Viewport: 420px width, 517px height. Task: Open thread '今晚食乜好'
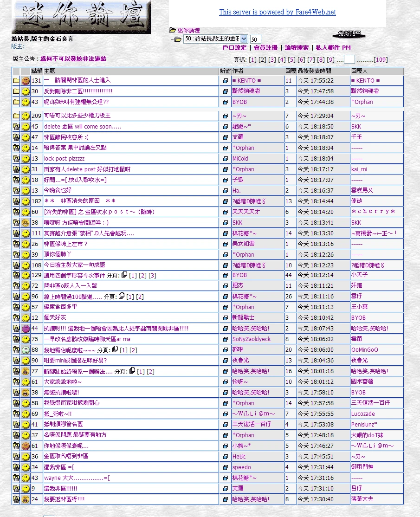point(58,190)
